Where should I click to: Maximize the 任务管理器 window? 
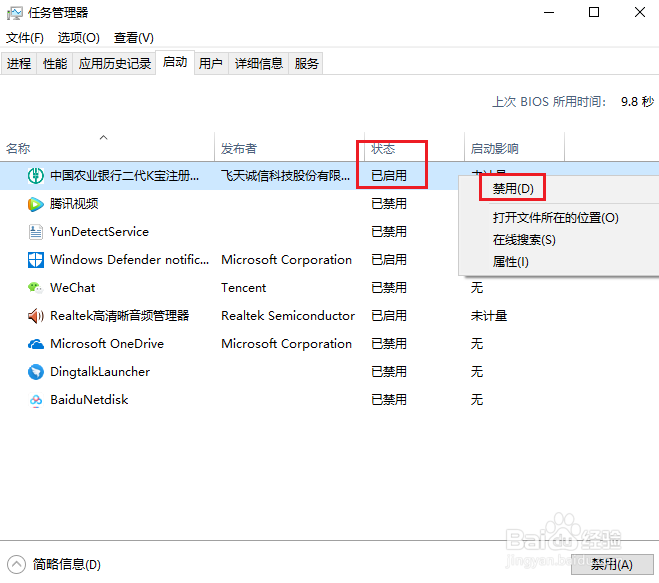(594, 13)
